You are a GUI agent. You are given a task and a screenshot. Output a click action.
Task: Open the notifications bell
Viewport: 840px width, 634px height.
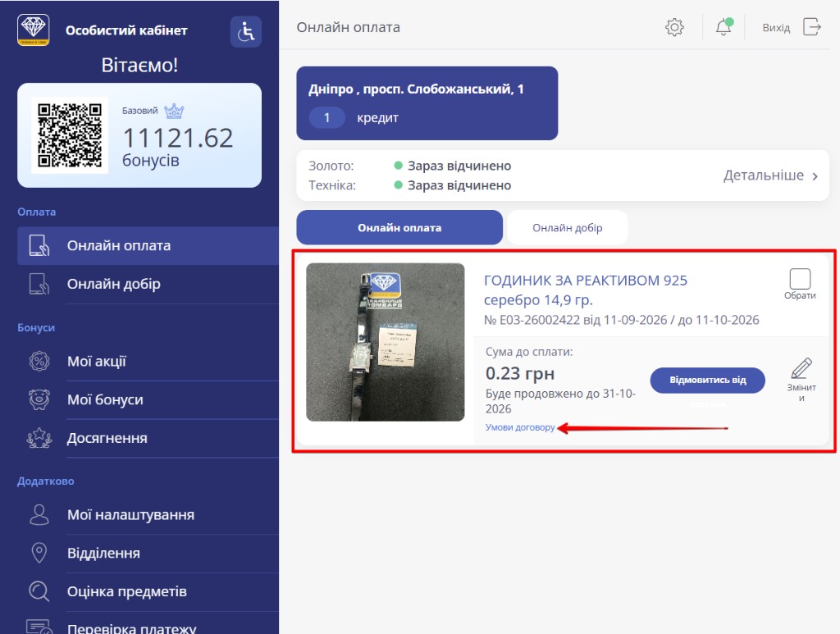(x=724, y=27)
